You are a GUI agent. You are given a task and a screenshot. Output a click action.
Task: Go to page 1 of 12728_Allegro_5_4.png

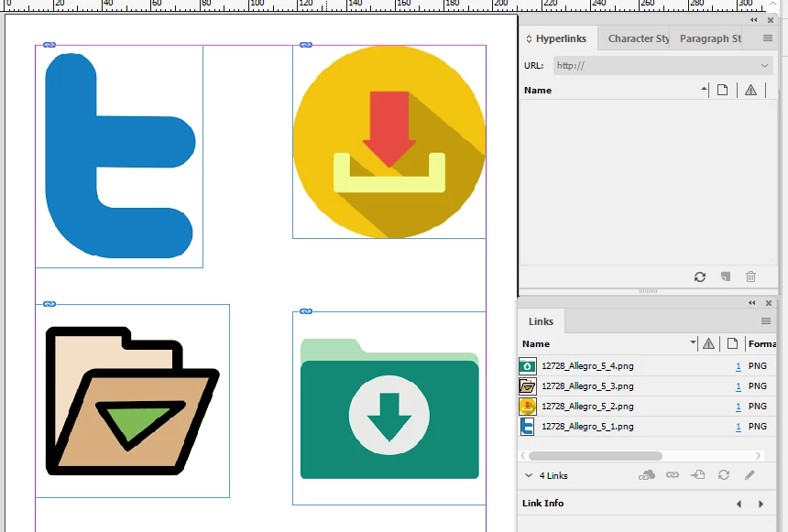pos(739,366)
